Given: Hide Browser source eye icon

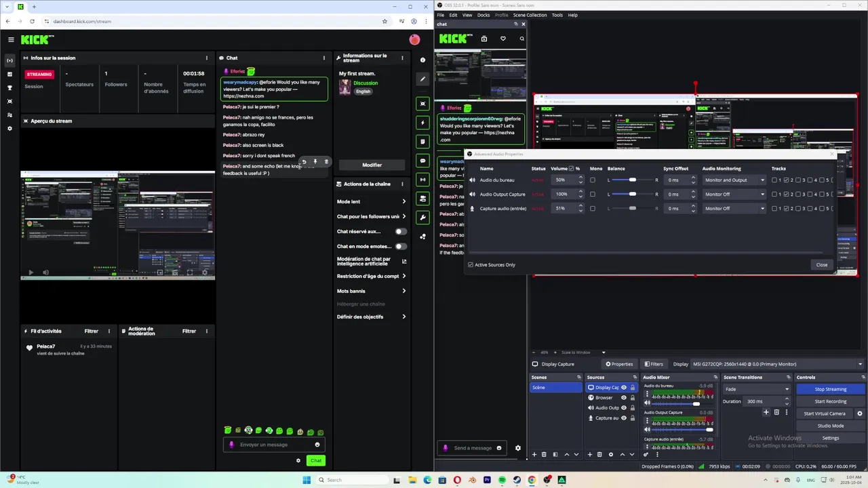Looking at the screenshot, I should [624, 398].
